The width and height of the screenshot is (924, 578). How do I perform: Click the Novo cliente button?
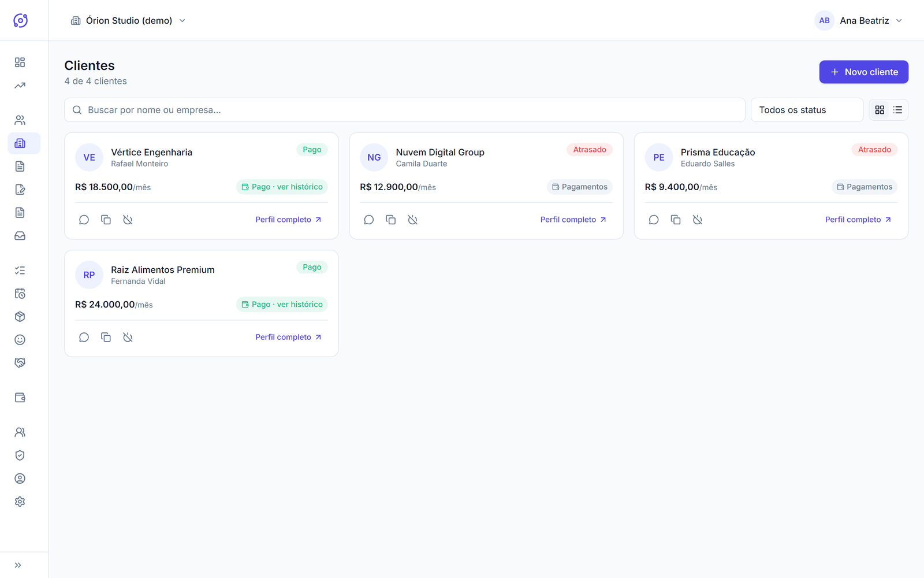coord(863,72)
